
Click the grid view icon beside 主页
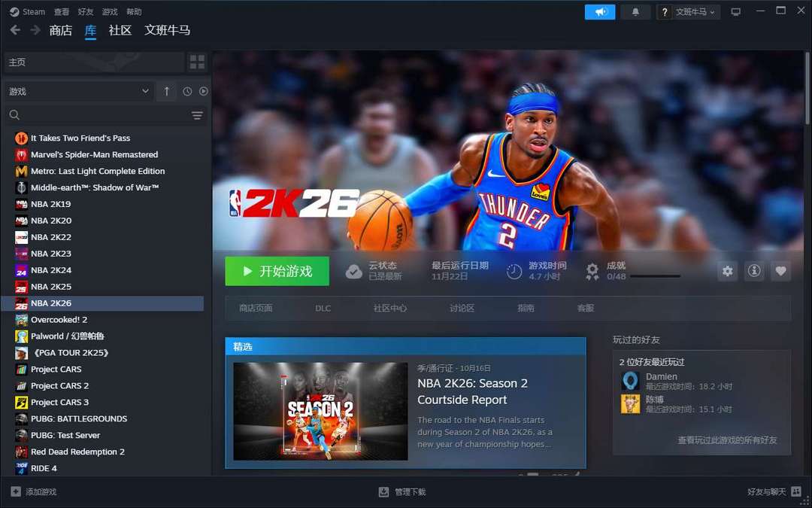tap(197, 62)
